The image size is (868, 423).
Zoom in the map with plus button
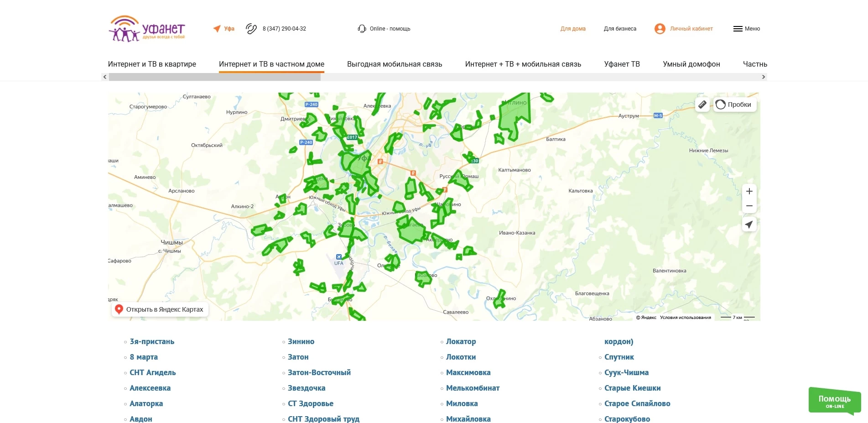coord(749,191)
